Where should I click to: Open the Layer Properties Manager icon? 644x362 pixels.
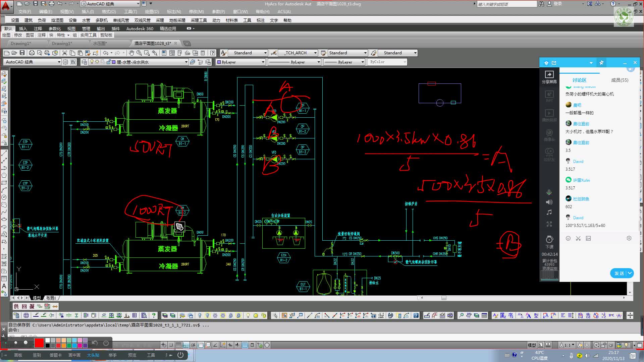click(x=84, y=62)
